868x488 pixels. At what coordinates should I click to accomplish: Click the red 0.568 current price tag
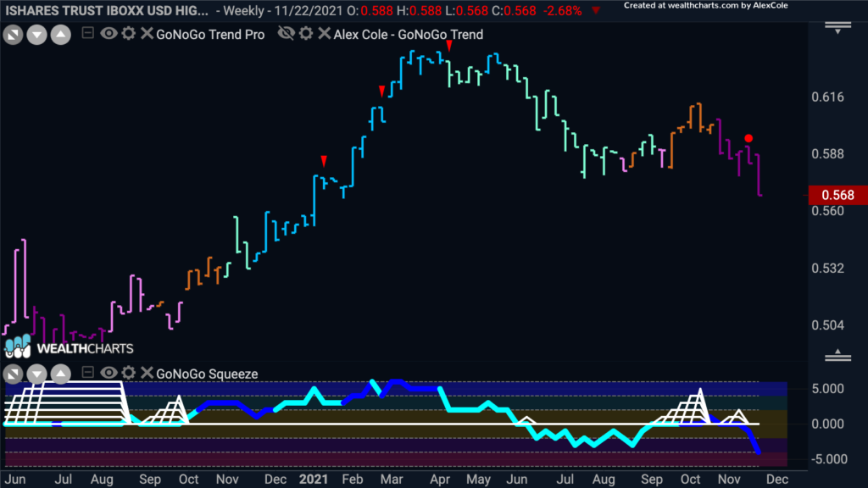tap(838, 195)
